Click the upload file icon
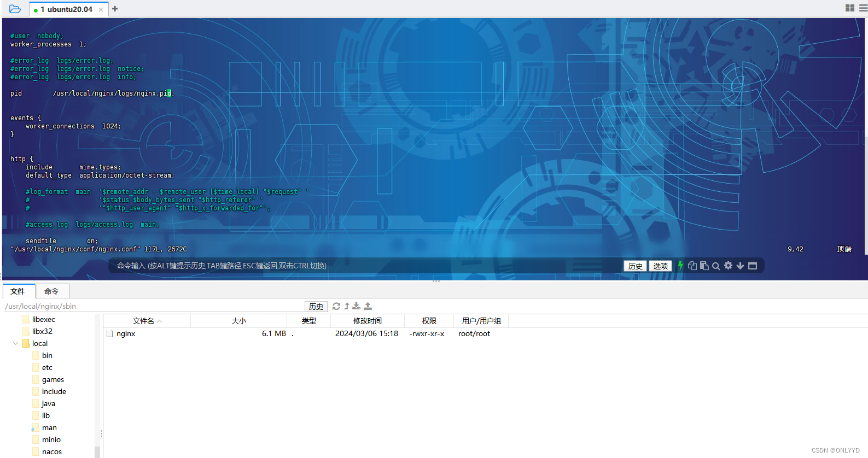Viewport: 868px width, 458px height. [368, 306]
